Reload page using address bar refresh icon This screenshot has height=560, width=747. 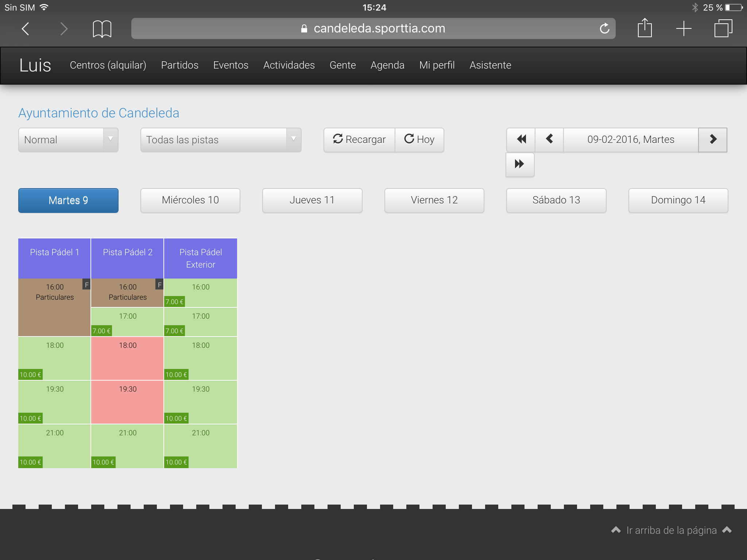point(604,28)
